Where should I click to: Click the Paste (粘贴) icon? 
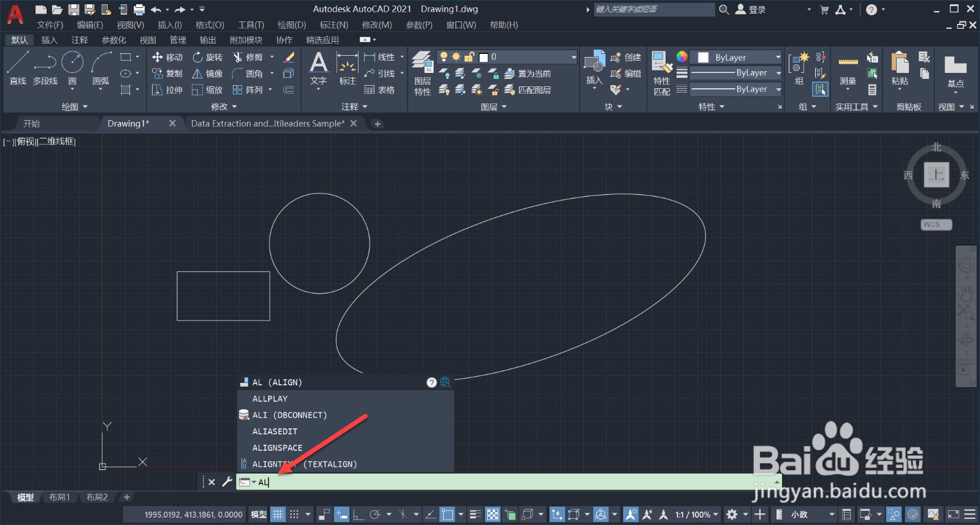(x=900, y=68)
